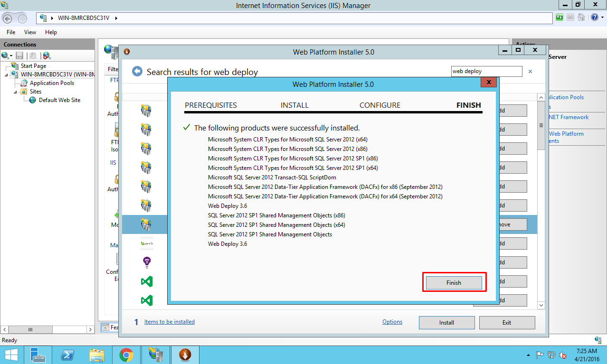
Task: Click the INSTALL step header
Action: coord(294,105)
